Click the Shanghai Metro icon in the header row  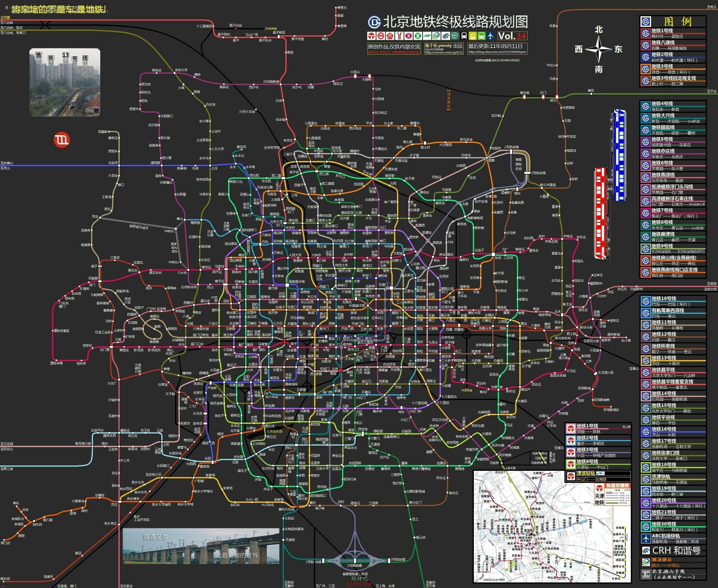tap(381, 35)
